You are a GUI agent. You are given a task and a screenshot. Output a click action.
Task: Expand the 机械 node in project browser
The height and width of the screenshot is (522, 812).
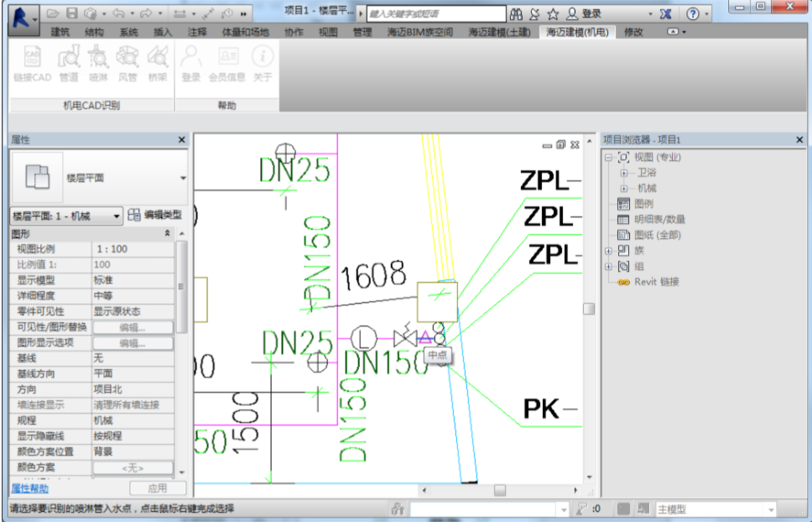tap(624, 189)
